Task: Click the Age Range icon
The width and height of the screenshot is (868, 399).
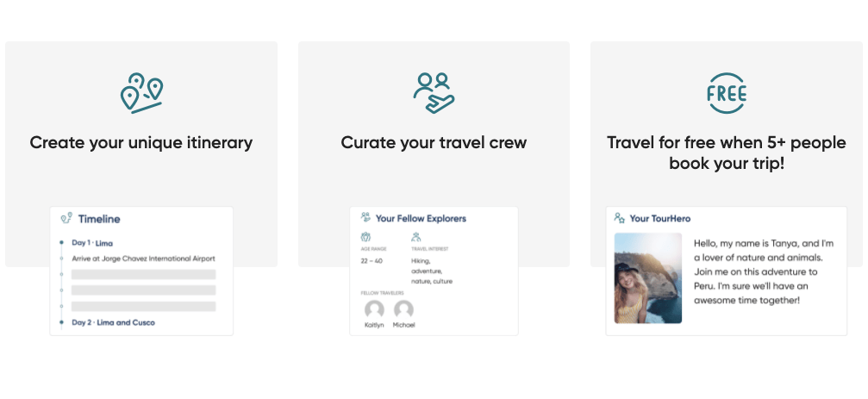Action: coord(365,237)
